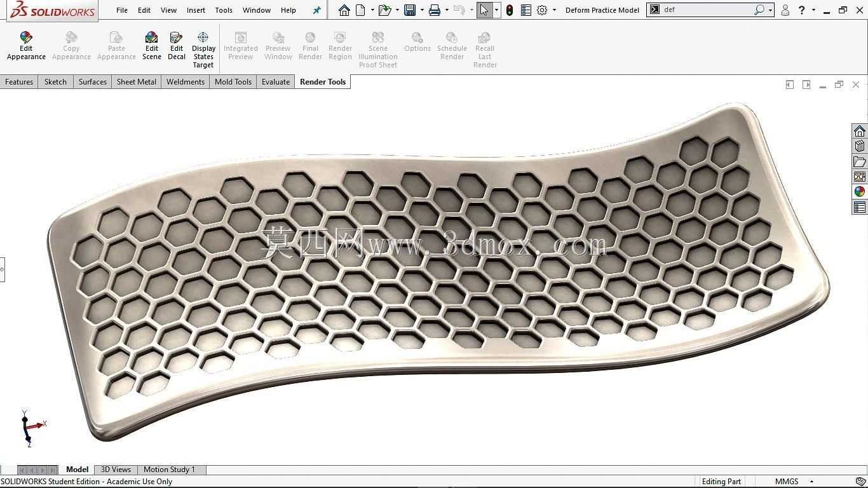Image resolution: width=868 pixels, height=488 pixels.
Task: Select Display States Target
Action: click(203, 50)
